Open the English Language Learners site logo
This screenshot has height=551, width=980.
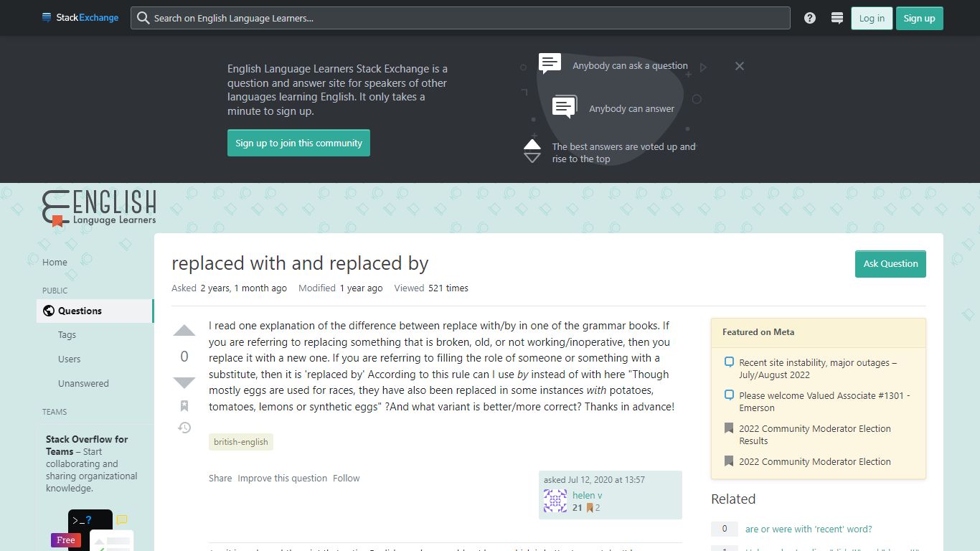[x=99, y=207]
